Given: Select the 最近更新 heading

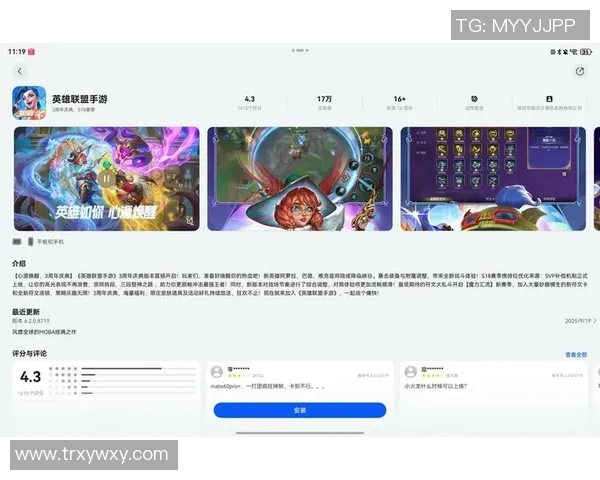Looking at the screenshot, I should click(26, 312).
